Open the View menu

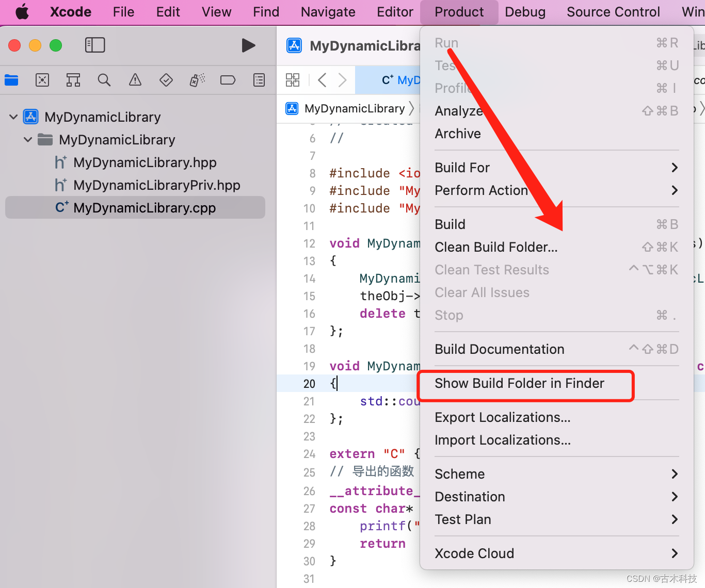point(217,12)
